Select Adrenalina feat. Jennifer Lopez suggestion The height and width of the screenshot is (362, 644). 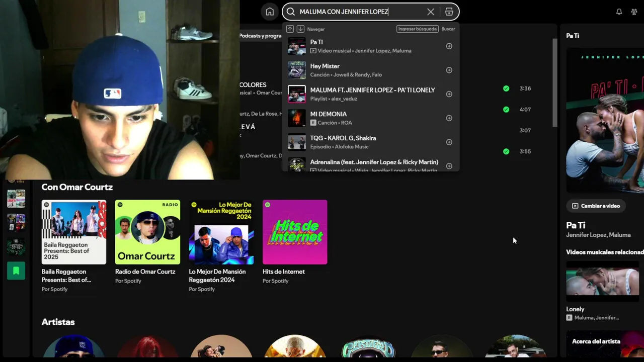coord(371,164)
